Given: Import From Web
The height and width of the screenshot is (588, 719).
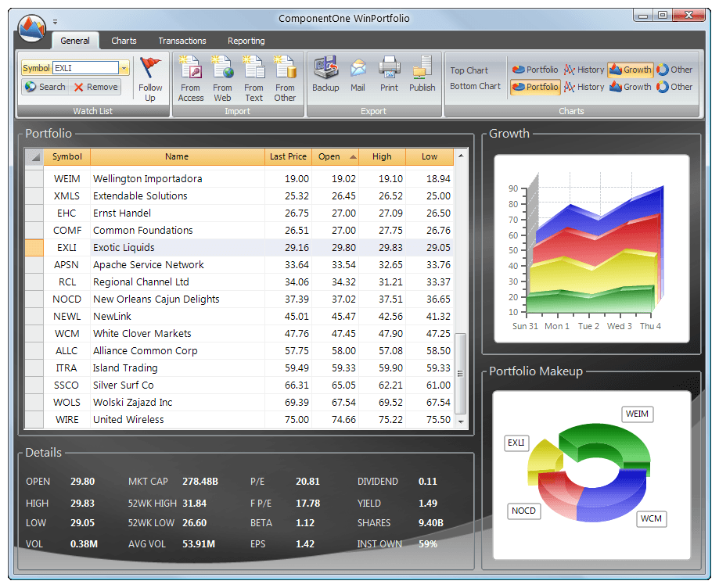Looking at the screenshot, I should point(222,79).
